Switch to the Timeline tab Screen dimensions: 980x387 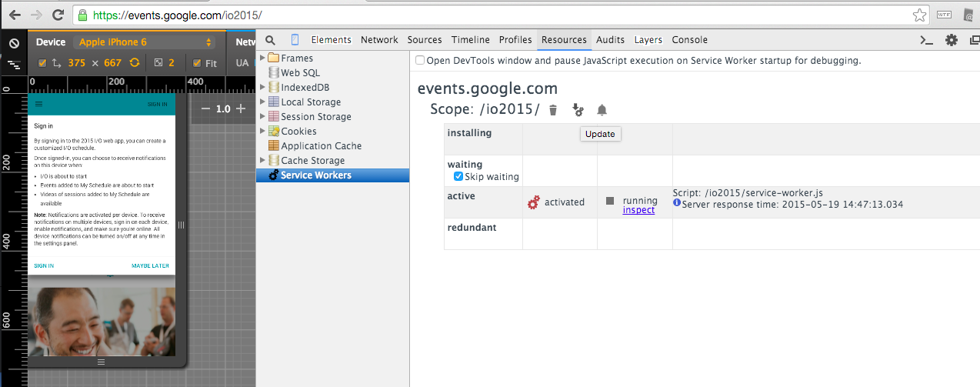point(471,40)
